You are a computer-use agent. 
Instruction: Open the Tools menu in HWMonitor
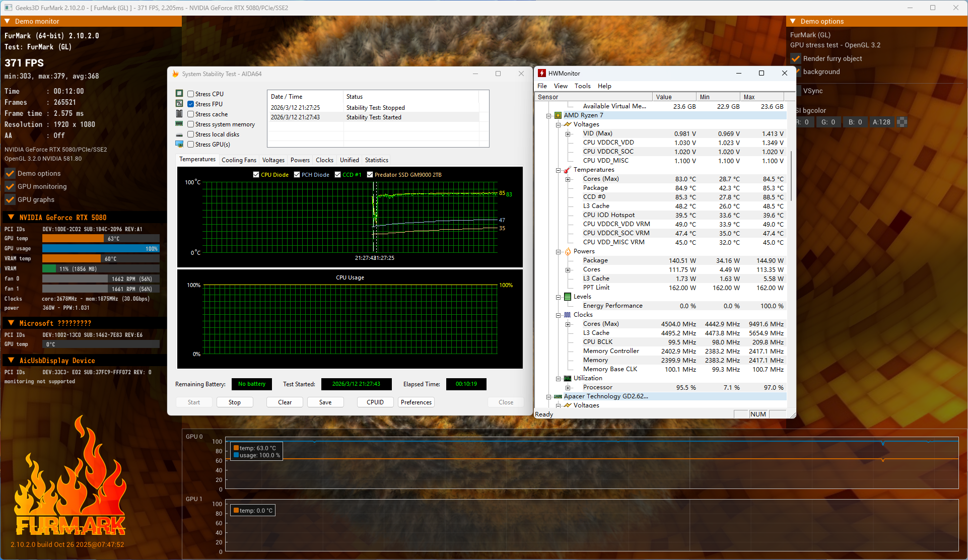[x=582, y=86]
